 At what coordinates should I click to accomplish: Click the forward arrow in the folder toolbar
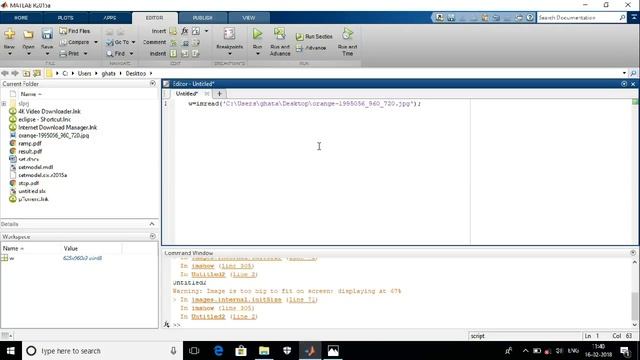coord(15,73)
